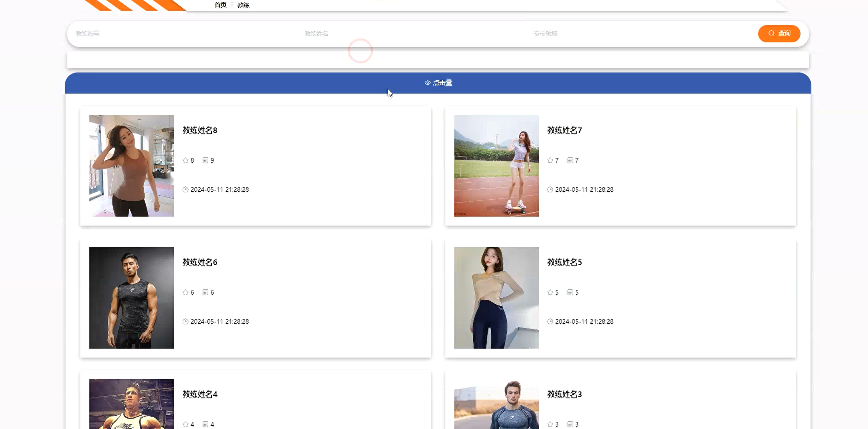Click star favorite icon on 教练姓名3 card
The image size is (868, 429).
click(x=550, y=424)
